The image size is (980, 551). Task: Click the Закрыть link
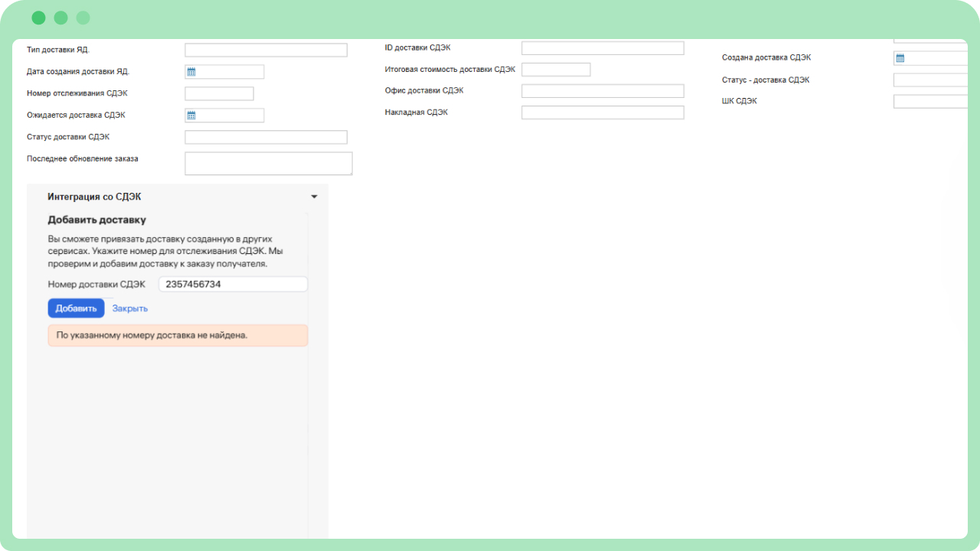coord(130,308)
